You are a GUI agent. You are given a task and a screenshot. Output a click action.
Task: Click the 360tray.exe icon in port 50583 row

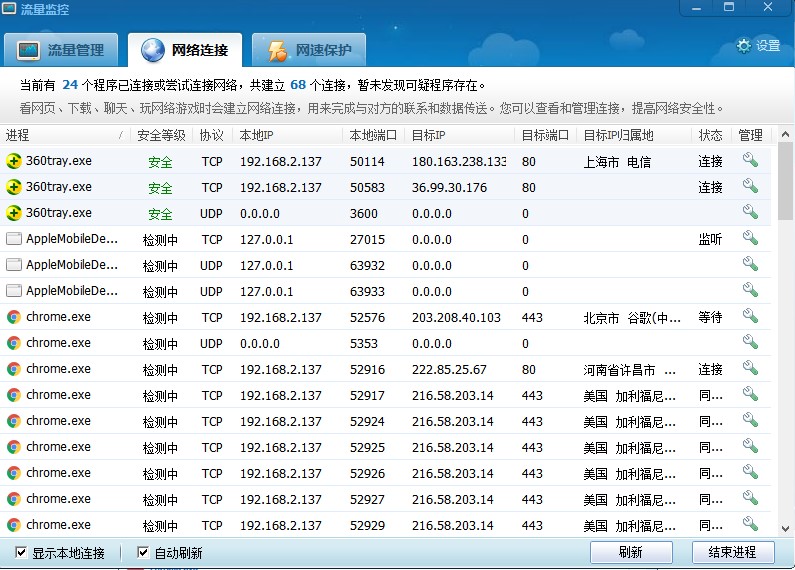(x=14, y=187)
